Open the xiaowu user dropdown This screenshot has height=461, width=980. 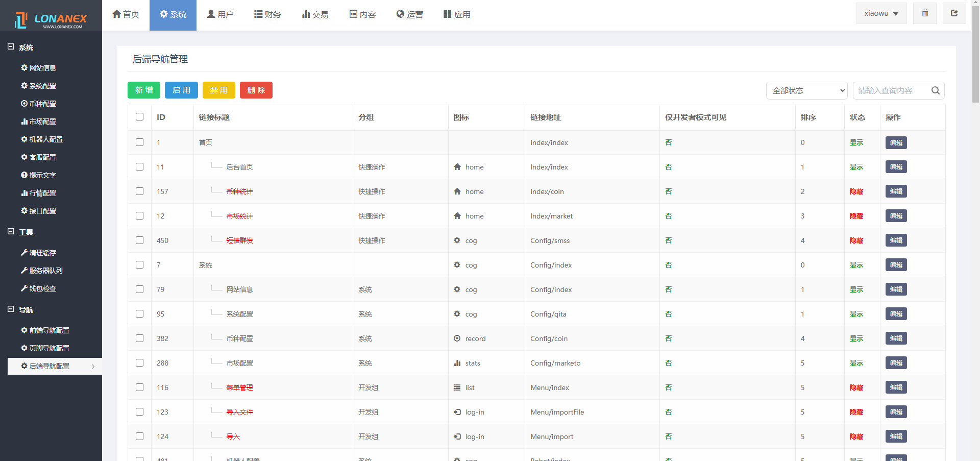[x=881, y=13]
